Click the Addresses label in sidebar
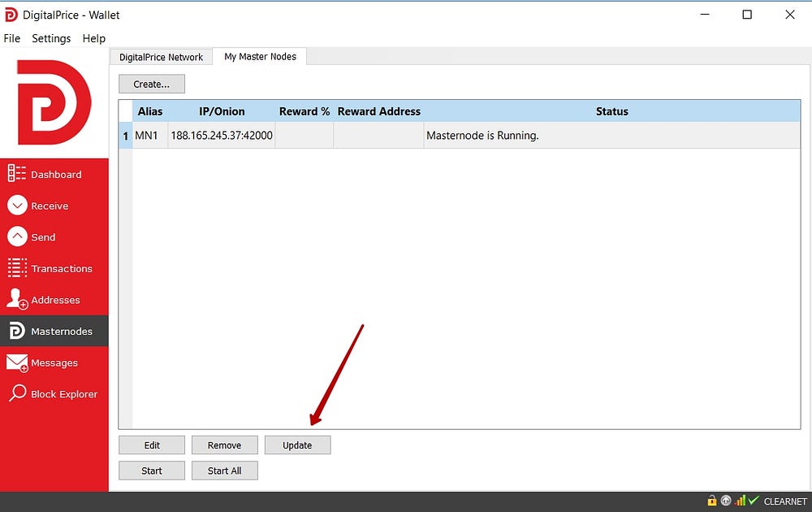Screen dimensions: 812x512 tap(55, 300)
